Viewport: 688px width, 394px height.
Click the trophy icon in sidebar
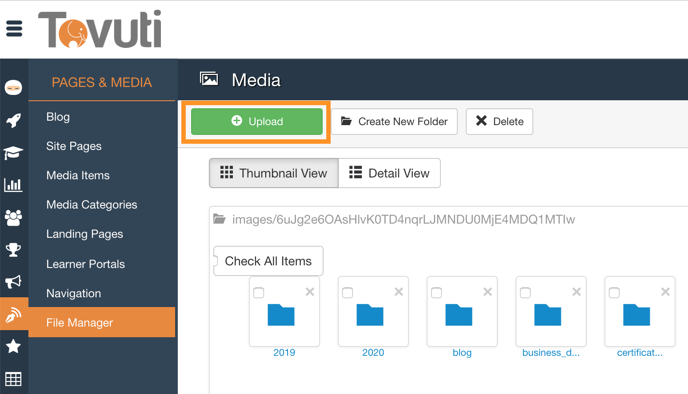coord(13,250)
